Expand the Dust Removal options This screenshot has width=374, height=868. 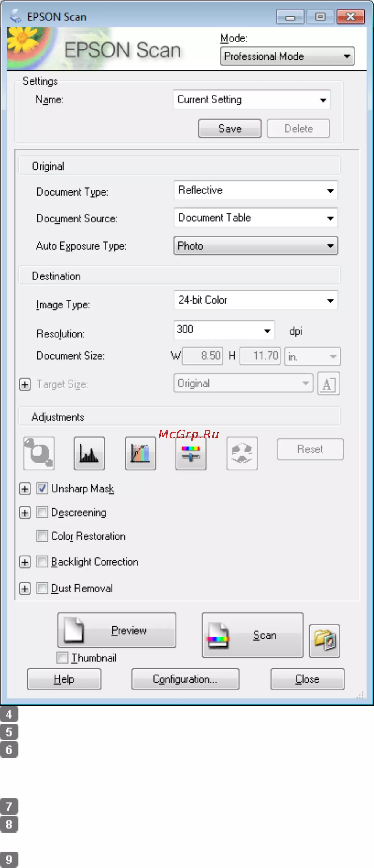(x=25, y=589)
